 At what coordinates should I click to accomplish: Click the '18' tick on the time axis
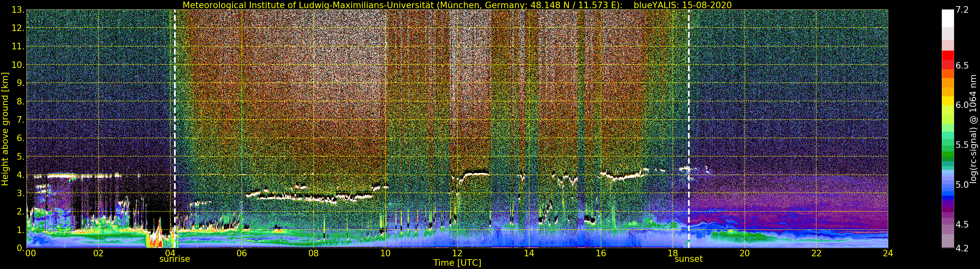(673, 253)
